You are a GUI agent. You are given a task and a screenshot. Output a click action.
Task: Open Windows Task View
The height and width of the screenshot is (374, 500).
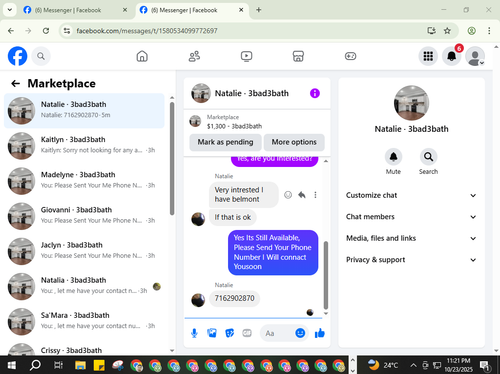point(58,365)
